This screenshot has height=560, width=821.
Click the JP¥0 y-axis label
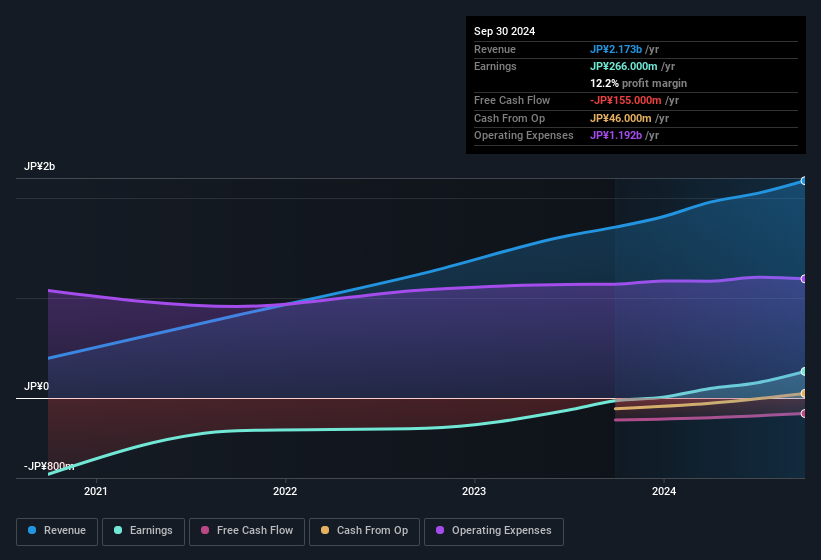36,386
